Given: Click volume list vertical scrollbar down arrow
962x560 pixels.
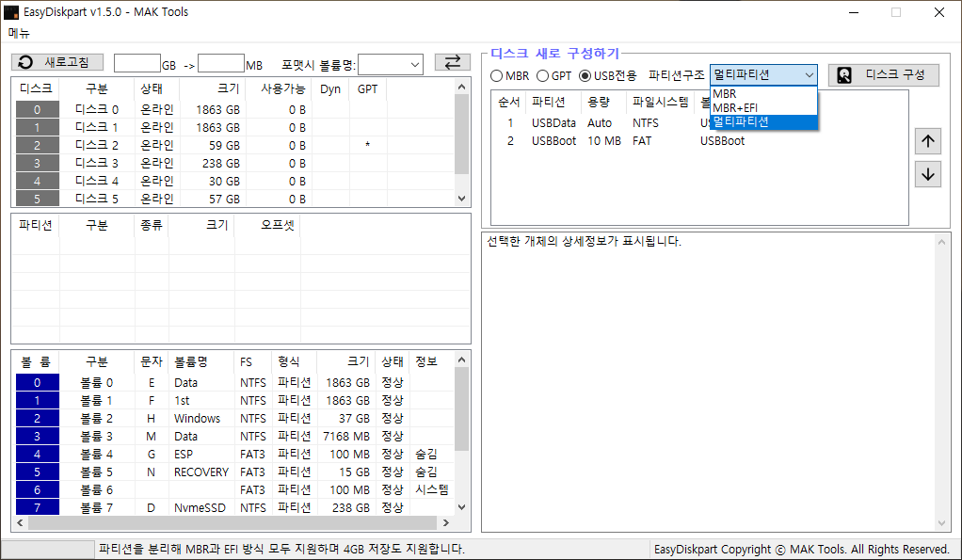Looking at the screenshot, I should click(x=462, y=507).
